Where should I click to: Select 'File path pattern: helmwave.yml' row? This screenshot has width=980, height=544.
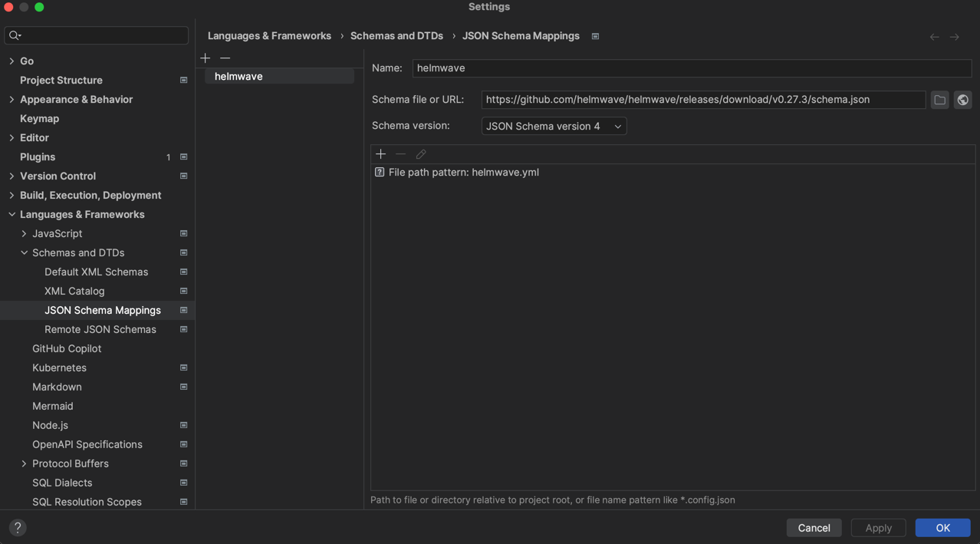click(x=673, y=172)
